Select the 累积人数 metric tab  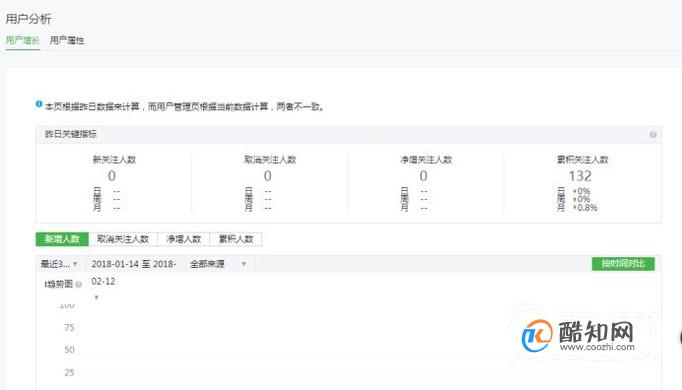click(236, 239)
